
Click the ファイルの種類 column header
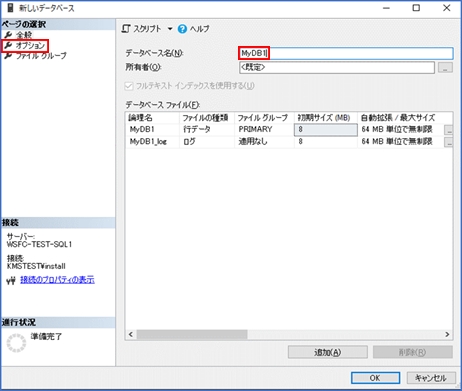pos(207,118)
